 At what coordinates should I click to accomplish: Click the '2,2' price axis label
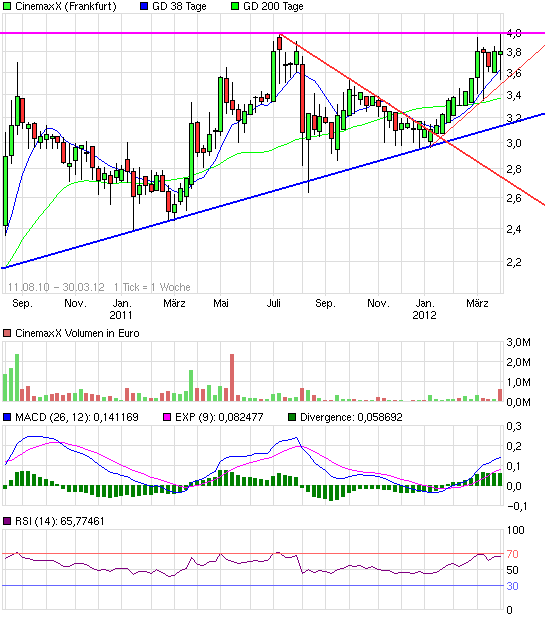[x=514, y=262]
